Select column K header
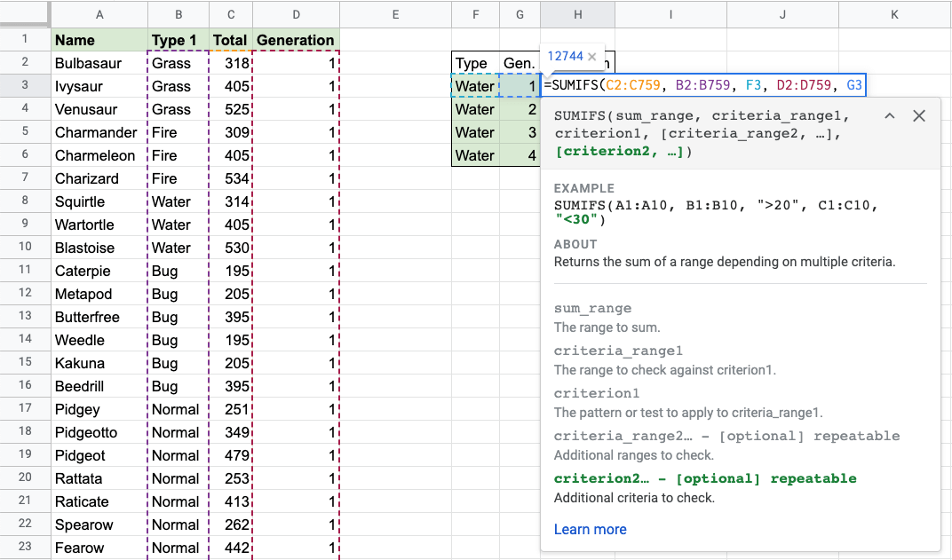 click(894, 13)
